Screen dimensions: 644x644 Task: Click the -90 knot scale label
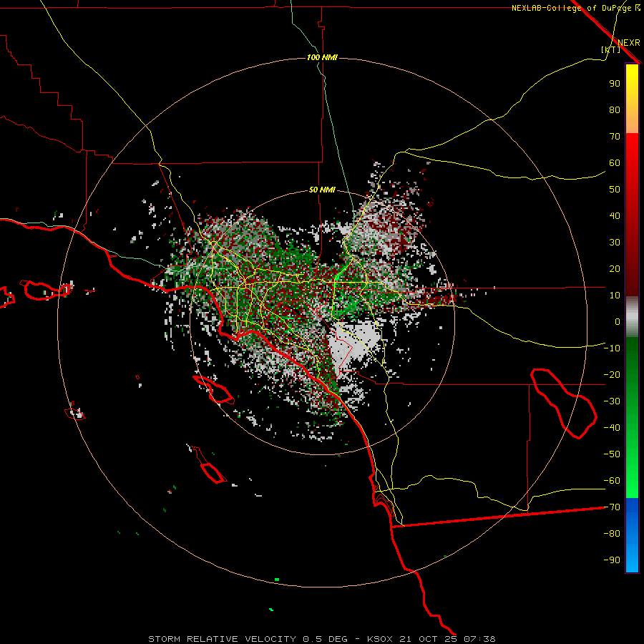[x=612, y=560]
